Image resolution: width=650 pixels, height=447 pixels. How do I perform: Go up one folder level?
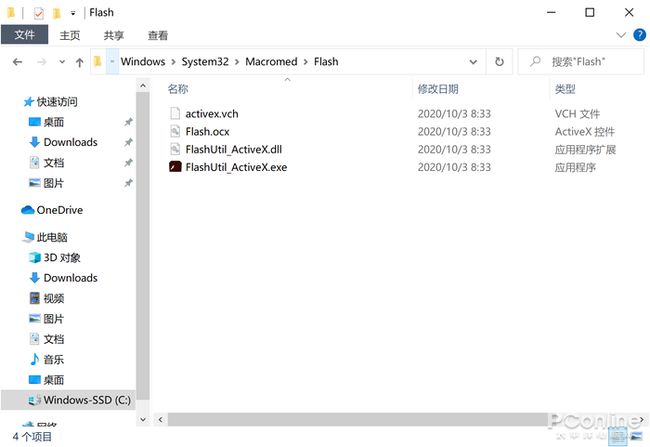80,62
